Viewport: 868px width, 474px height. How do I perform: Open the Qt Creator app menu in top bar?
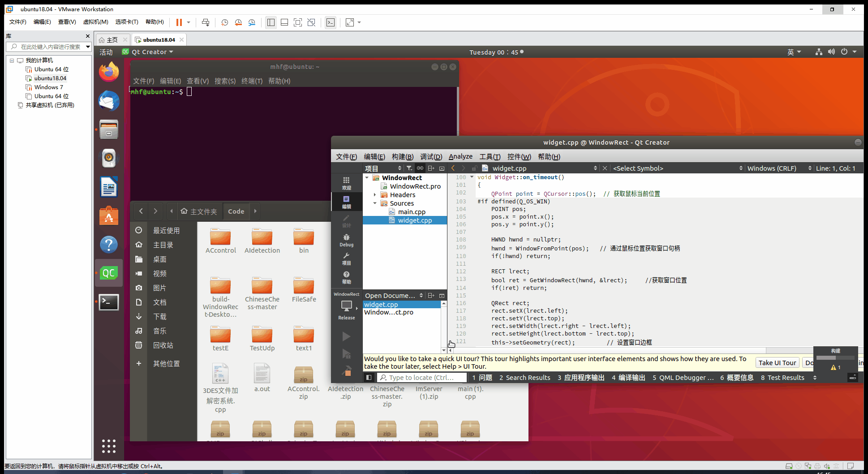tap(148, 52)
